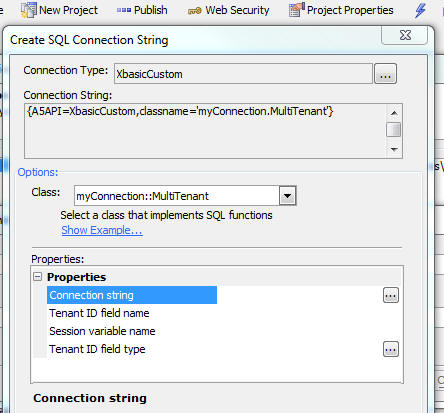Click into the Connection String text area

click(x=205, y=131)
